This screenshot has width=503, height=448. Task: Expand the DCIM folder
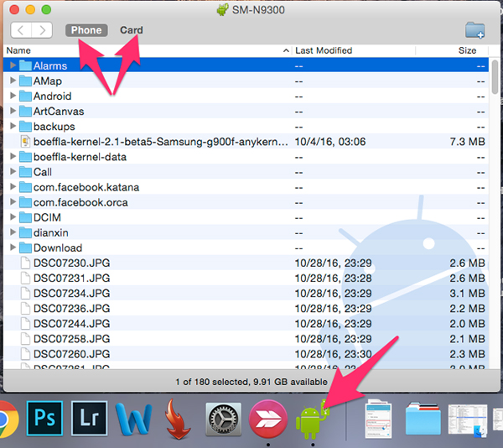coord(13,217)
